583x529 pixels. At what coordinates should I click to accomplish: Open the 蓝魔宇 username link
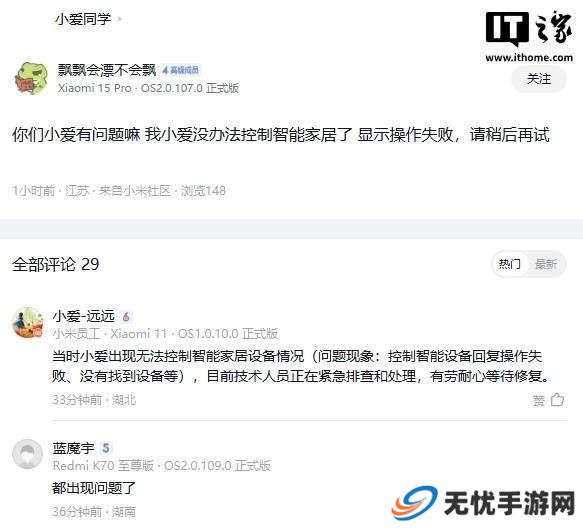(x=74, y=448)
